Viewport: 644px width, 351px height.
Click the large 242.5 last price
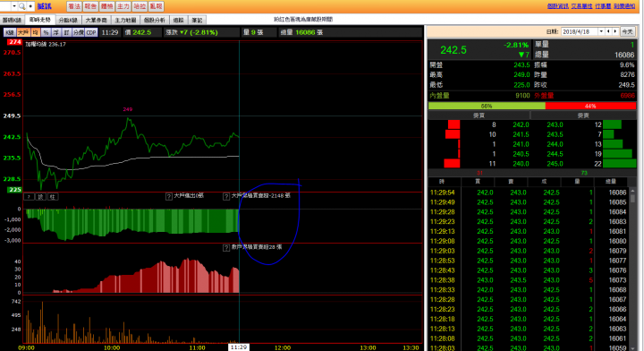(453, 50)
